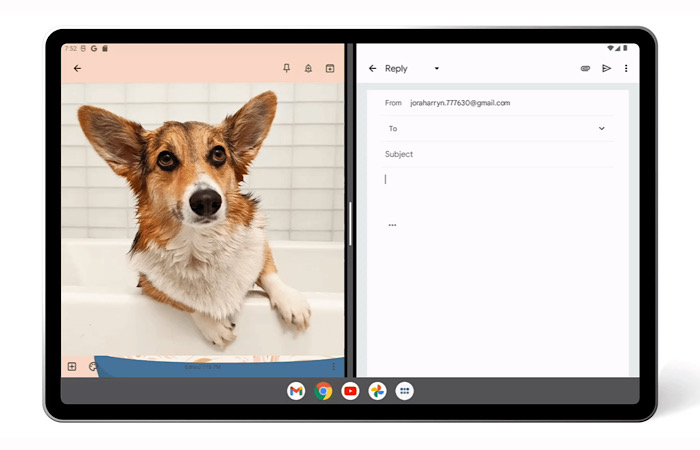Select the From email address field

point(460,103)
